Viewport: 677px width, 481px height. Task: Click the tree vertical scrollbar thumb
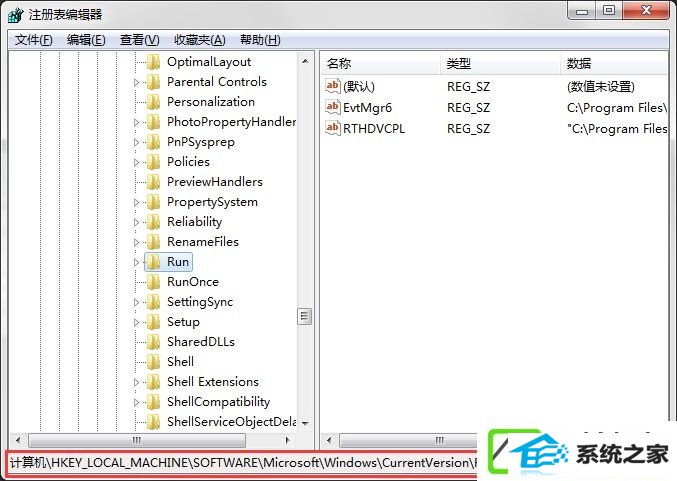305,316
